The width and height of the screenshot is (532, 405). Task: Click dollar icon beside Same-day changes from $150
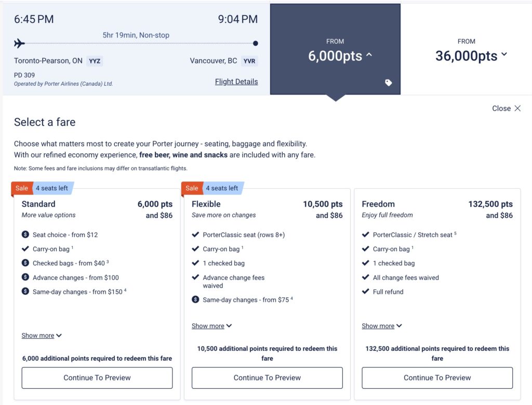coord(25,292)
